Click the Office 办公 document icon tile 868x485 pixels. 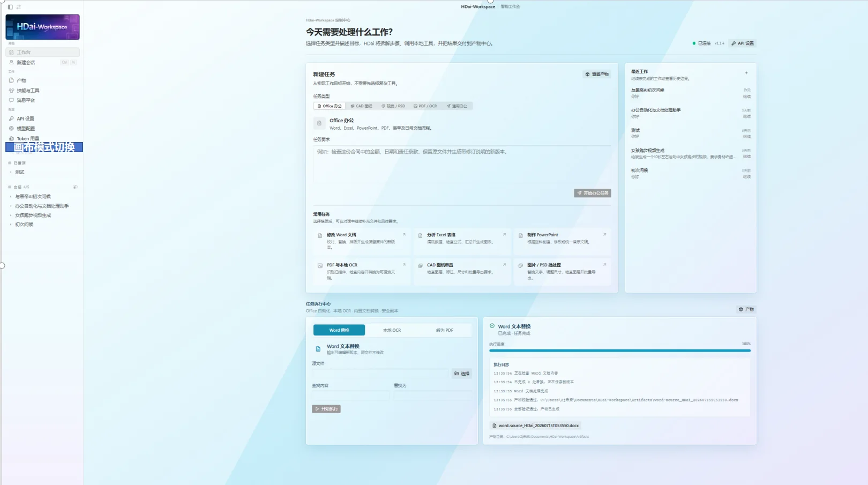[x=319, y=123]
